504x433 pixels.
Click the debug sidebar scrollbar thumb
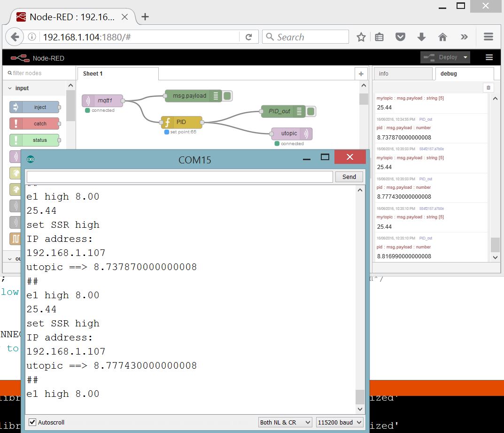click(x=495, y=245)
